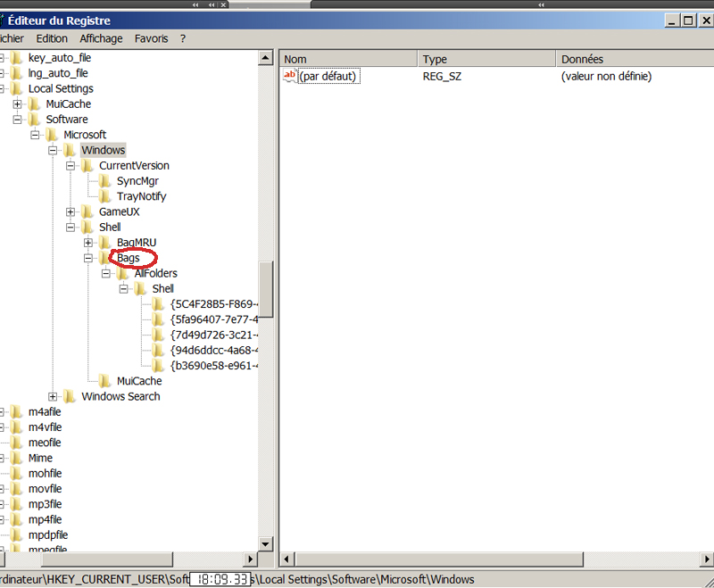
Task: Click the TrayNotify folder icon
Action: pos(105,196)
